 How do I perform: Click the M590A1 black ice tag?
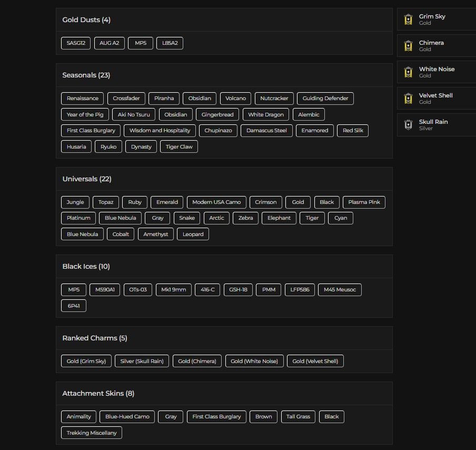(105, 290)
